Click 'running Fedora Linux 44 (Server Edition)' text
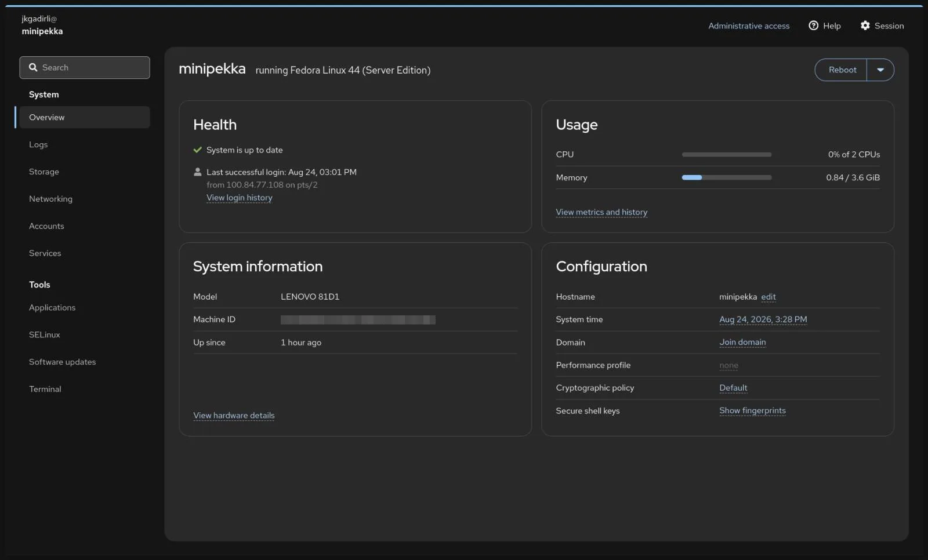This screenshot has height=560, width=928. (x=343, y=70)
